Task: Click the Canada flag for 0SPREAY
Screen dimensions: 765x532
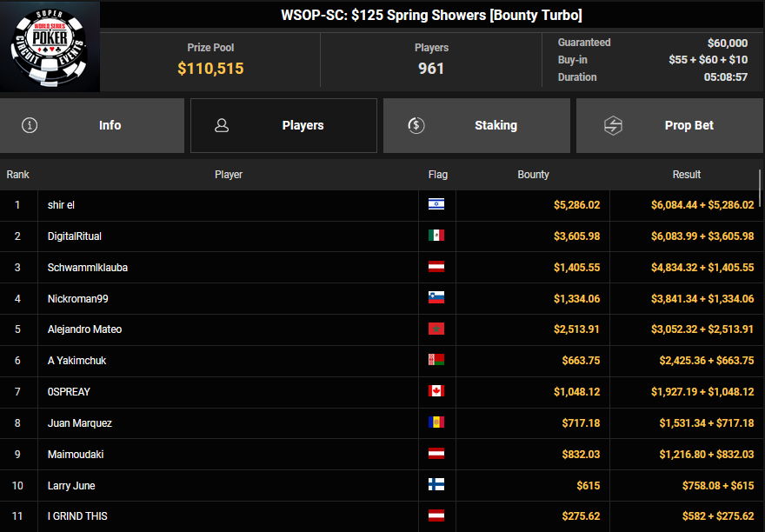Action: pos(436,391)
